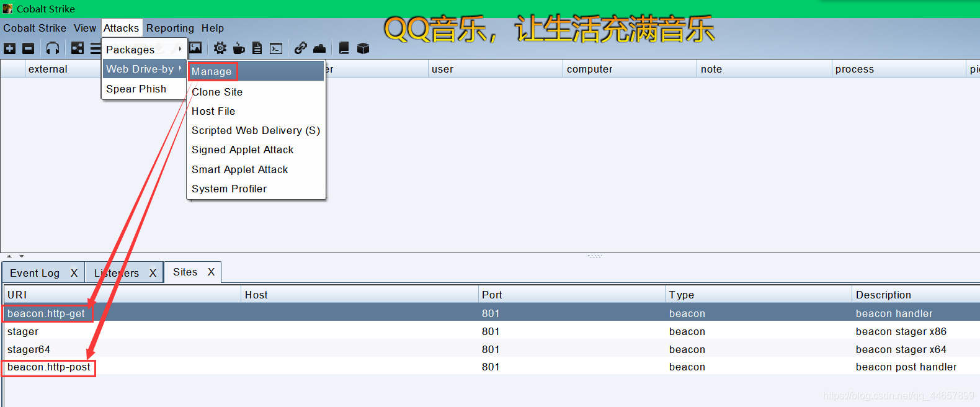Open the Help menu
This screenshot has width=980, height=407.
[x=213, y=28]
